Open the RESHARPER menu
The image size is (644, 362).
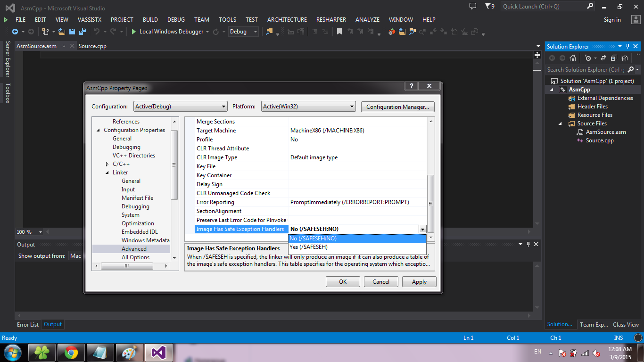click(331, 20)
